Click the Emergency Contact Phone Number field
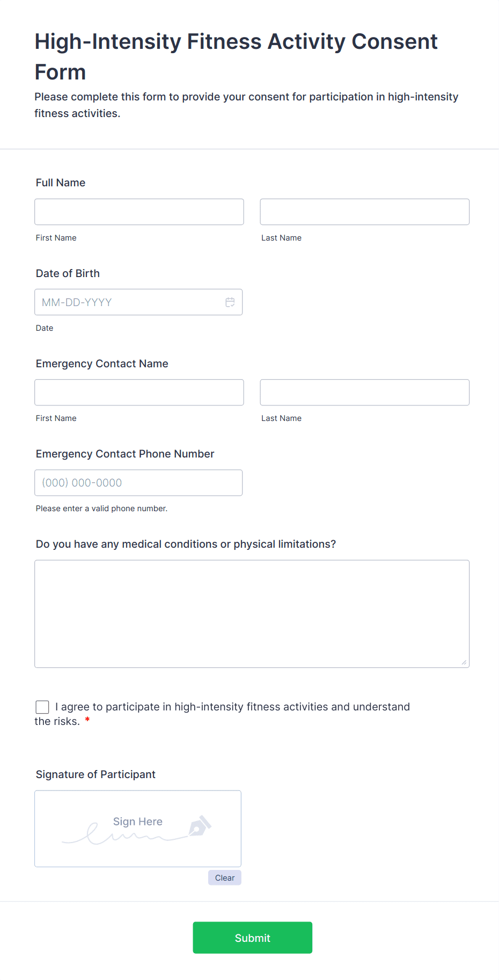 coord(138,482)
